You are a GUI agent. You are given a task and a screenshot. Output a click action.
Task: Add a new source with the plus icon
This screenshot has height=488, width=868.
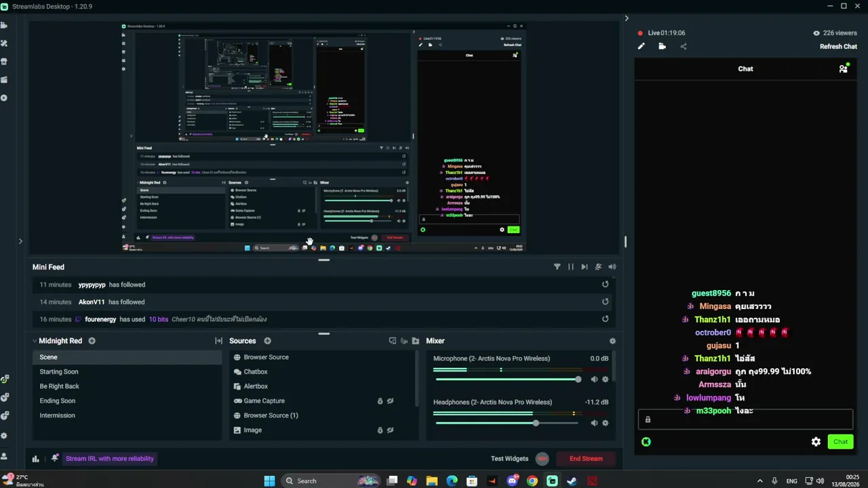click(x=267, y=341)
